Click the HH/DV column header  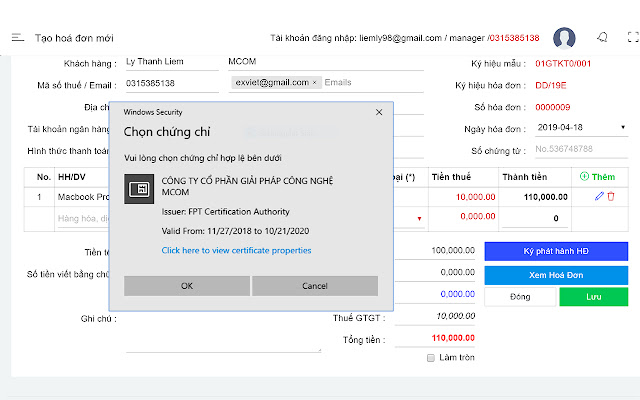click(71, 177)
